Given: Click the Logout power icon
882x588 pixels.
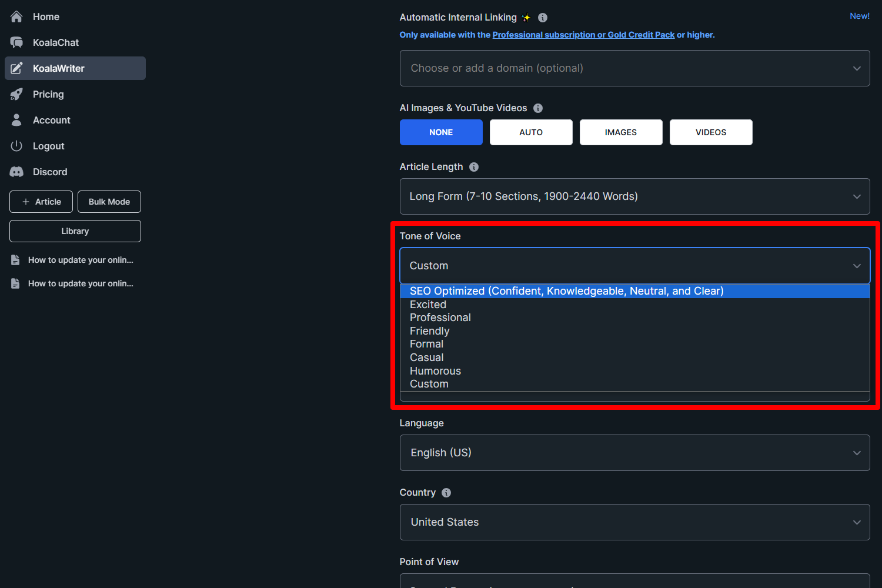Looking at the screenshot, I should point(16,146).
